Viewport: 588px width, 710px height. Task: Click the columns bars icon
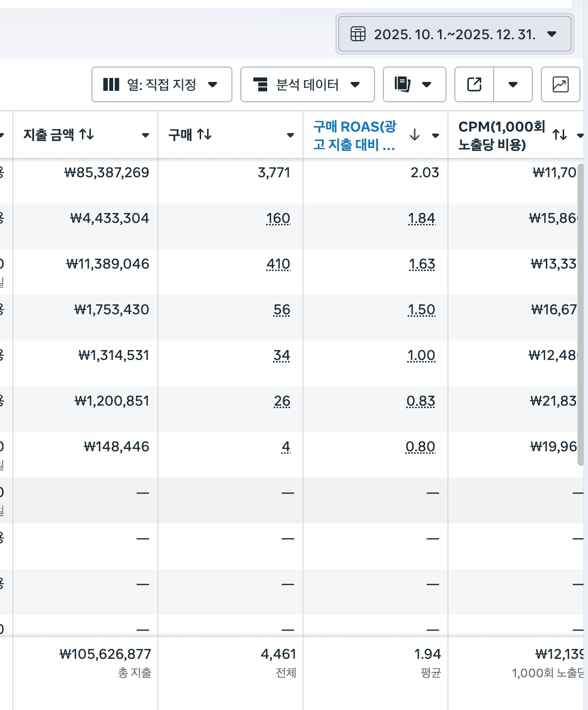(x=111, y=84)
